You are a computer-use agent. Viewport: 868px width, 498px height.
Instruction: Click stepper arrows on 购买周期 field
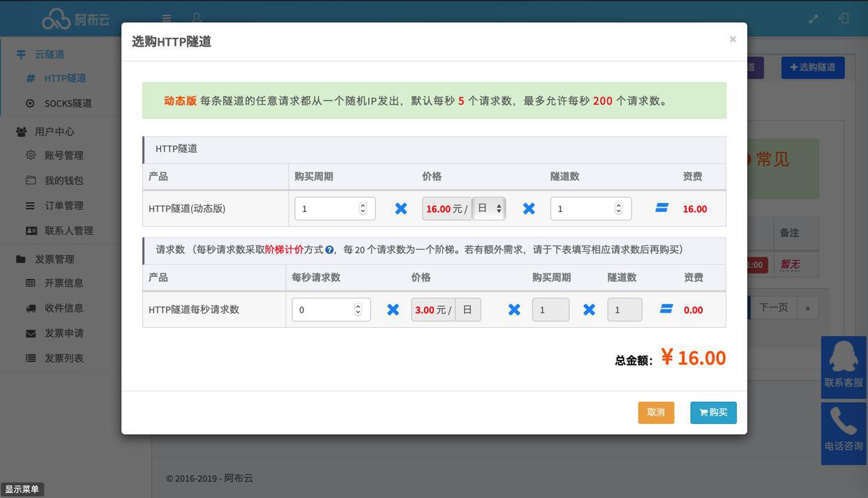click(x=363, y=209)
